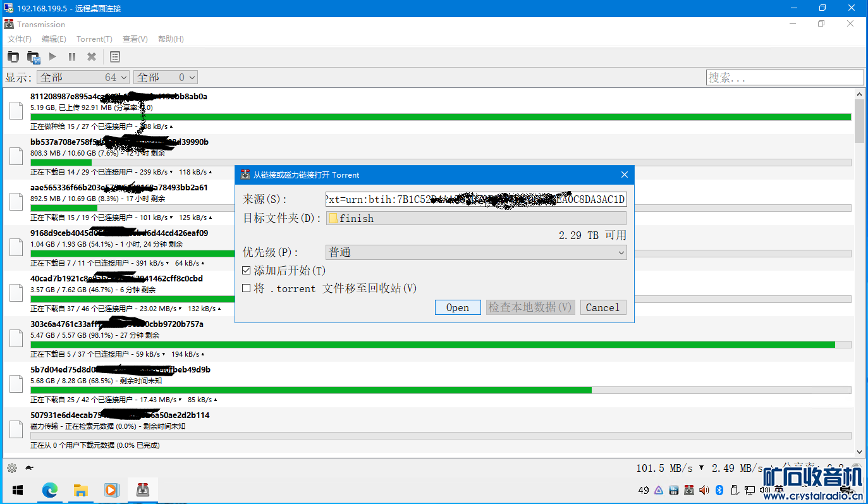Click the 检查本地数据(V) button
The width and height of the screenshot is (868, 504).
[x=530, y=307]
